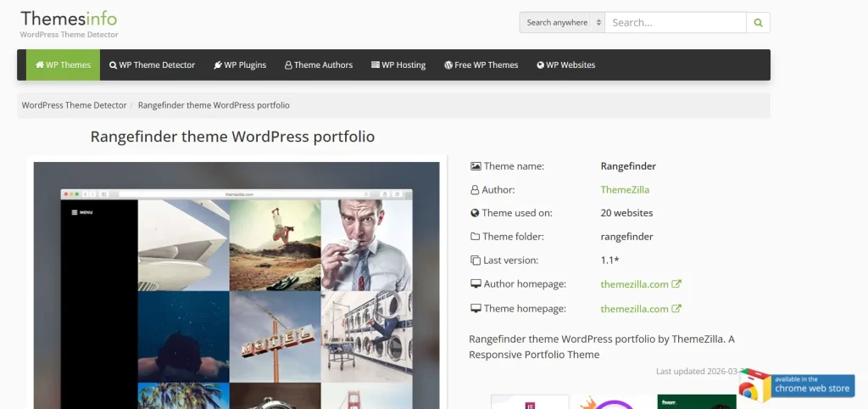Focus the Search text field

(x=676, y=23)
